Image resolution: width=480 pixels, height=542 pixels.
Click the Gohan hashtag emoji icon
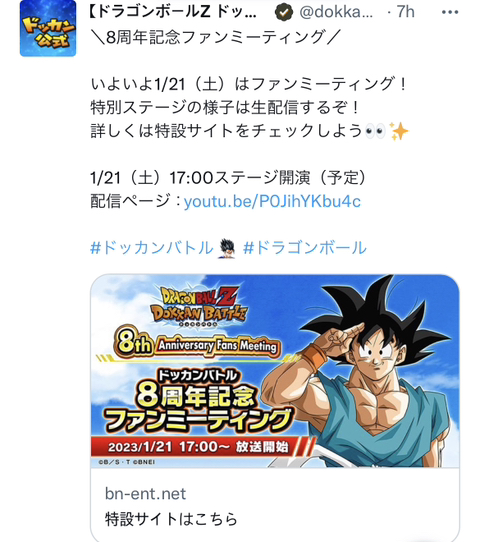click(x=227, y=248)
